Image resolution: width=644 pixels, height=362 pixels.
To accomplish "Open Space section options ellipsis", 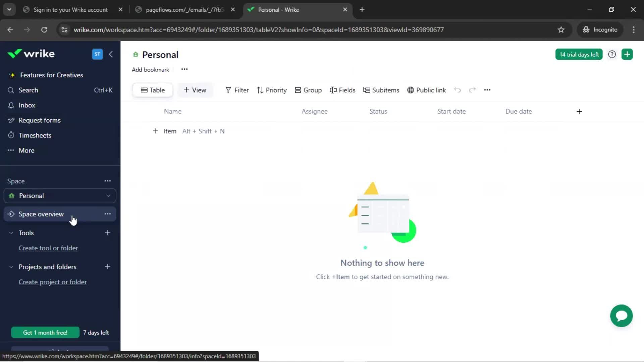I will click(x=107, y=181).
